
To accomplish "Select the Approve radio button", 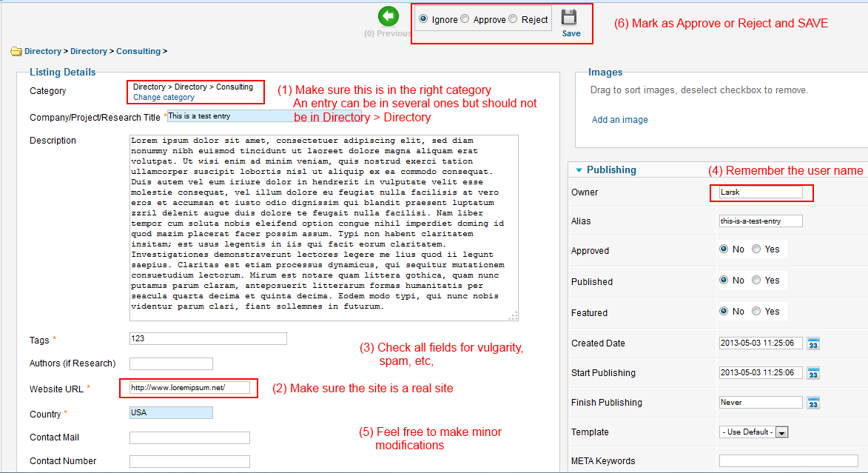I will [x=465, y=19].
